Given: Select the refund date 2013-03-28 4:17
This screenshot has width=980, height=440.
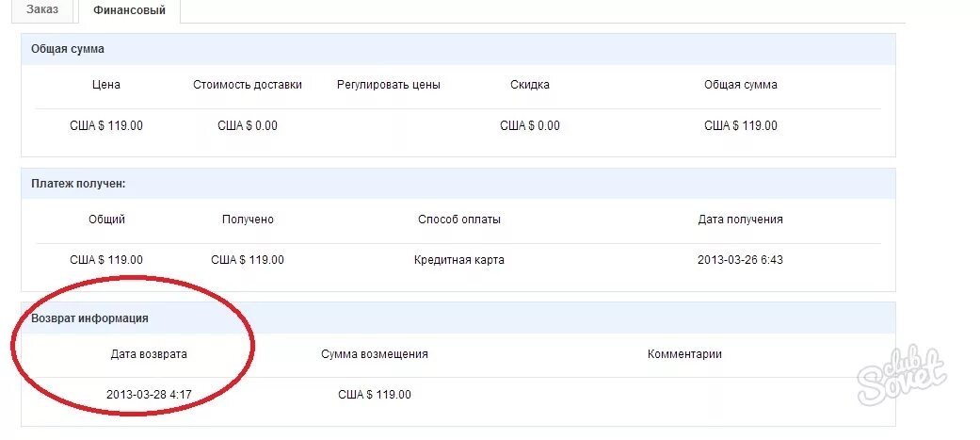Looking at the screenshot, I should [151, 395].
